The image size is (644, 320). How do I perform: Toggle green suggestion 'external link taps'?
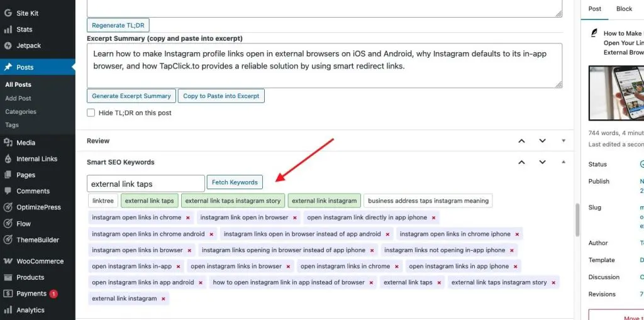[150, 201]
